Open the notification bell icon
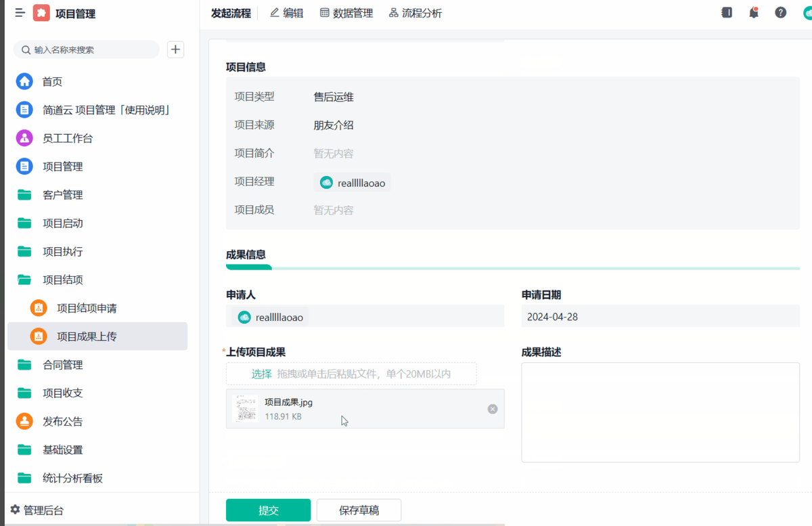812x526 pixels. pyautogui.click(x=753, y=12)
